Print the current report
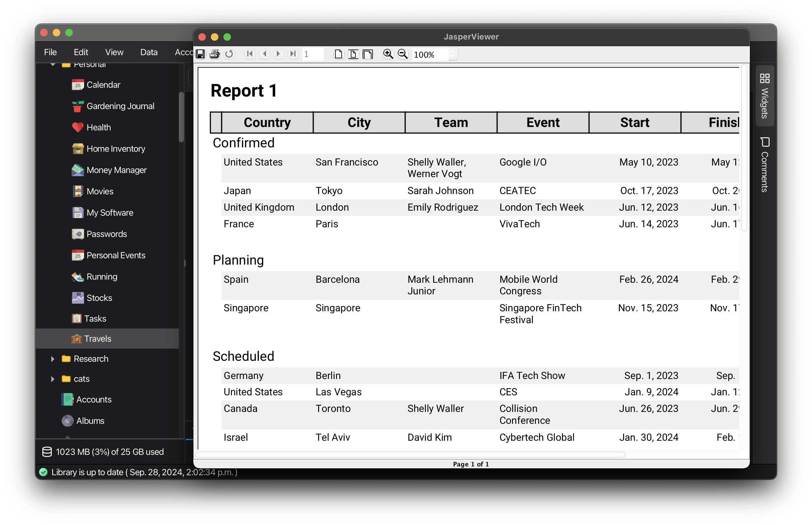Viewport: 812px width, 526px height. coord(215,54)
